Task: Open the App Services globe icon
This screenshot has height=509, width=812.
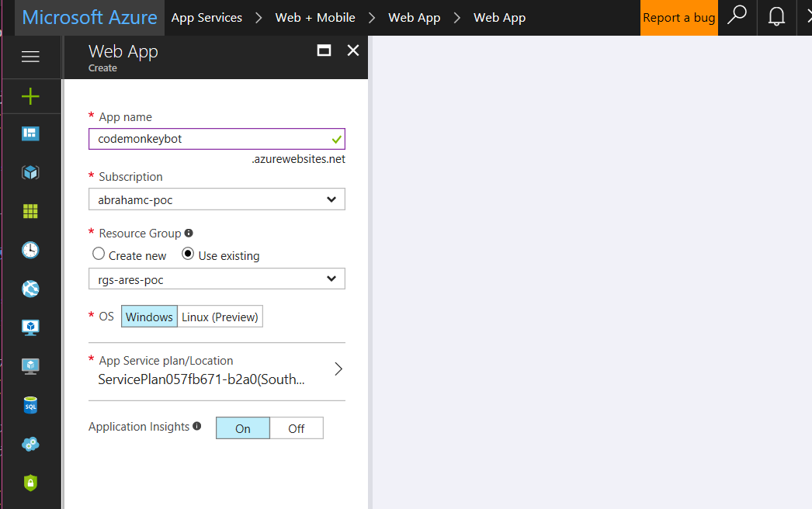Action: [30, 289]
